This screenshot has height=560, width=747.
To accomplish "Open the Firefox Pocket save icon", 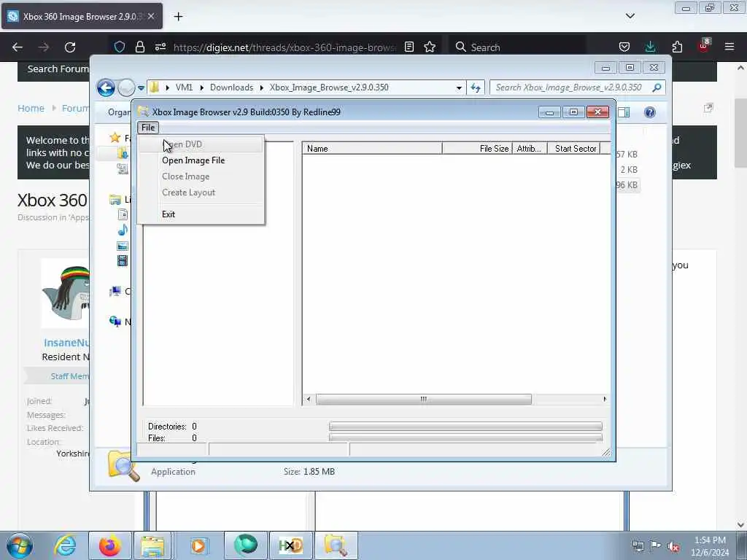I will 624,47.
